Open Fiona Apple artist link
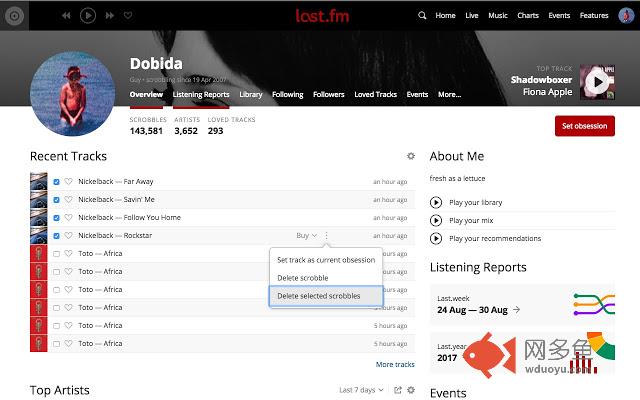 click(547, 92)
